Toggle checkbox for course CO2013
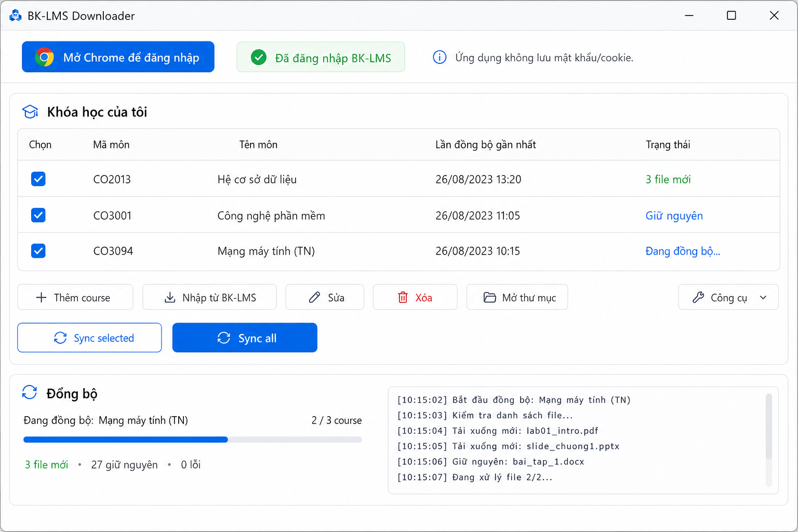Viewport: 798px width, 532px height. (38, 179)
